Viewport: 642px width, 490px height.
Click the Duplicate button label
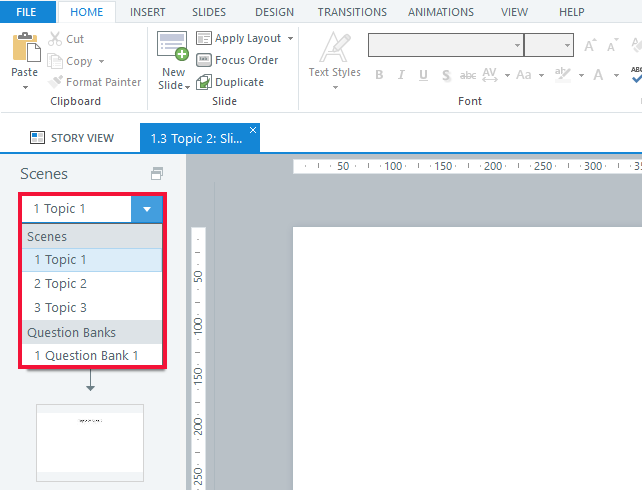click(240, 82)
